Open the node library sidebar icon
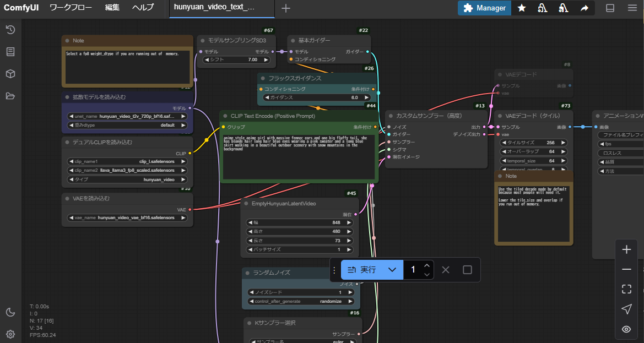The width and height of the screenshot is (644, 343). 10,52
